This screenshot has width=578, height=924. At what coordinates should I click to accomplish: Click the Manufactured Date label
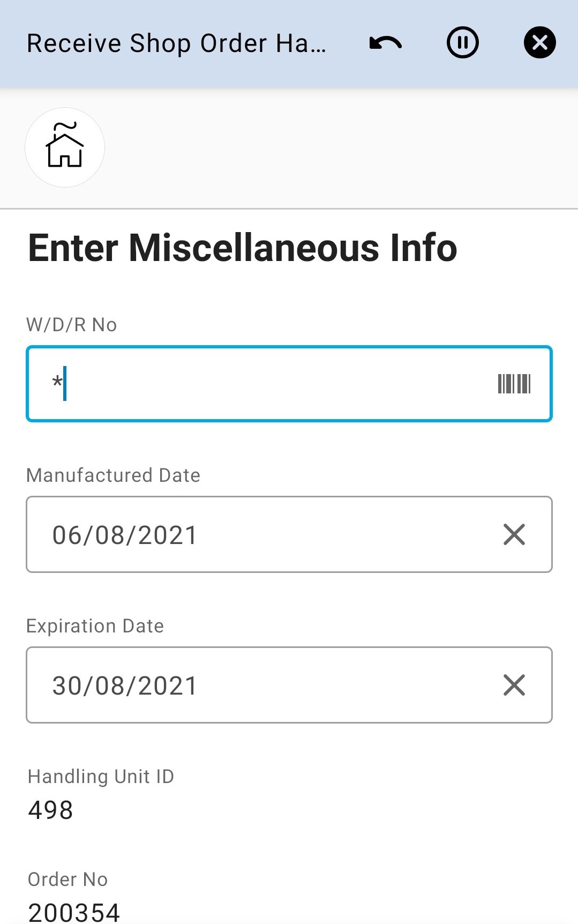click(x=113, y=475)
